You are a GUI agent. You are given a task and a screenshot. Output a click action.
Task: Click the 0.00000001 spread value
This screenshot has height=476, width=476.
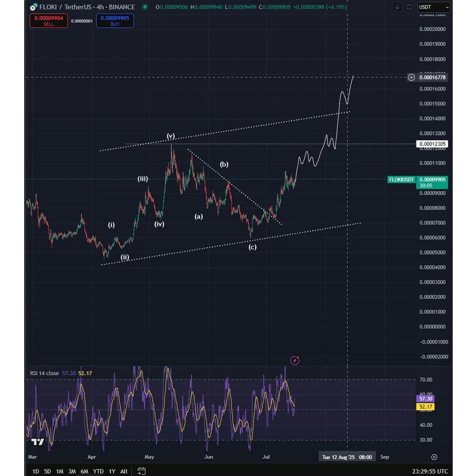click(x=82, y=21)
